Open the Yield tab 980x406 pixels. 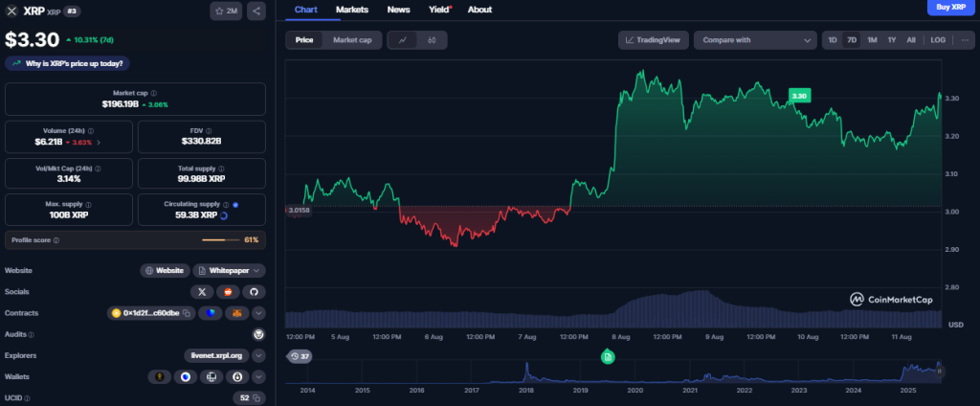[x=440, y=10]
